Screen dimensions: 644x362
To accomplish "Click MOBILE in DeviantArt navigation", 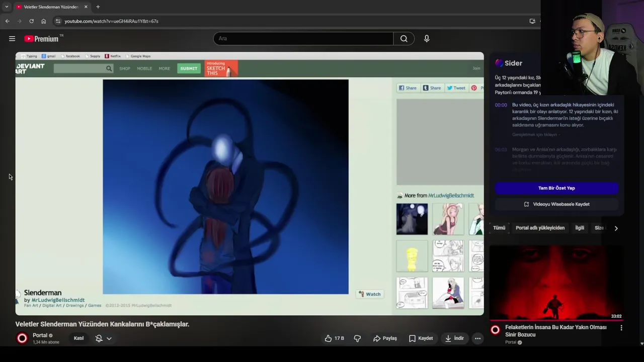I will tap(144, 68).
